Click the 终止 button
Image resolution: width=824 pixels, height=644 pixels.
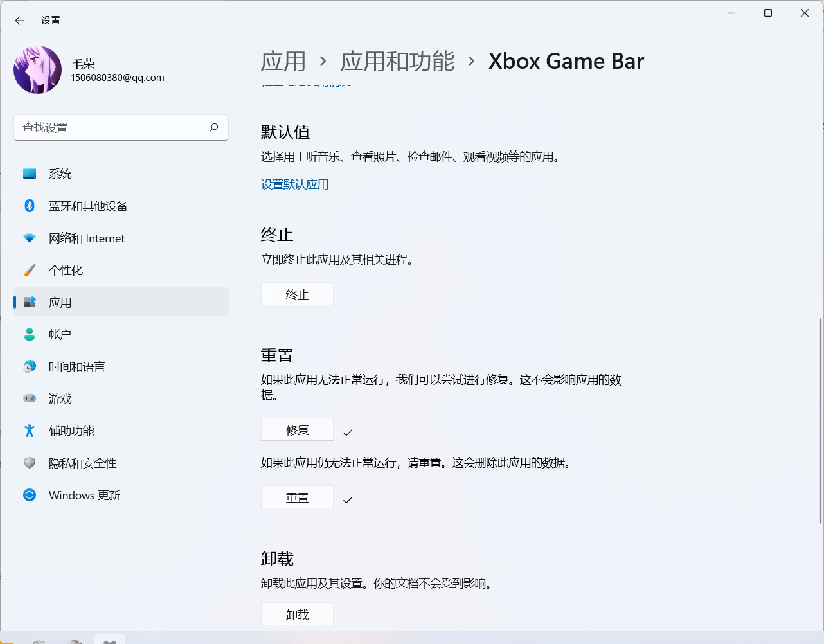point(297,294)
